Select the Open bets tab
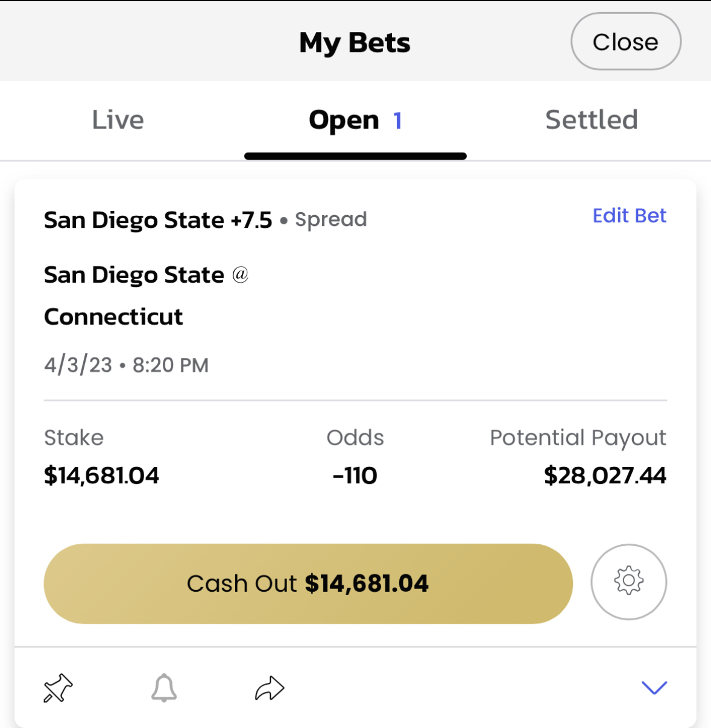Screen dimensions: 711x728 coord(344,121)
